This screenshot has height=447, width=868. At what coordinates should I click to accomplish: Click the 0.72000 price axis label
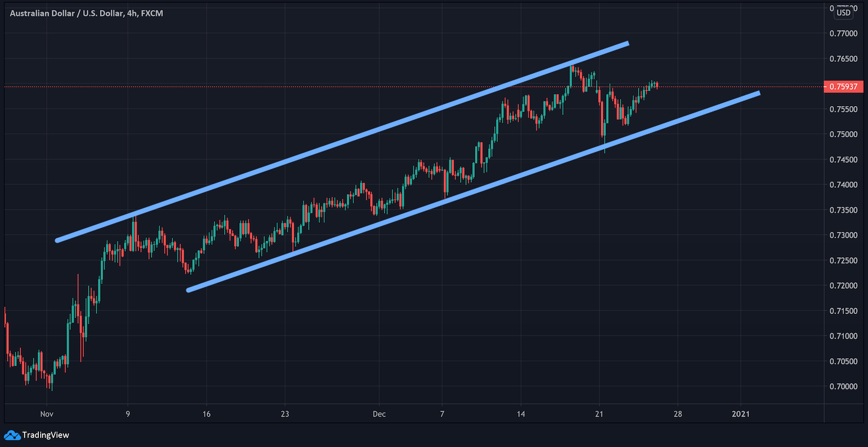[843, 285]
